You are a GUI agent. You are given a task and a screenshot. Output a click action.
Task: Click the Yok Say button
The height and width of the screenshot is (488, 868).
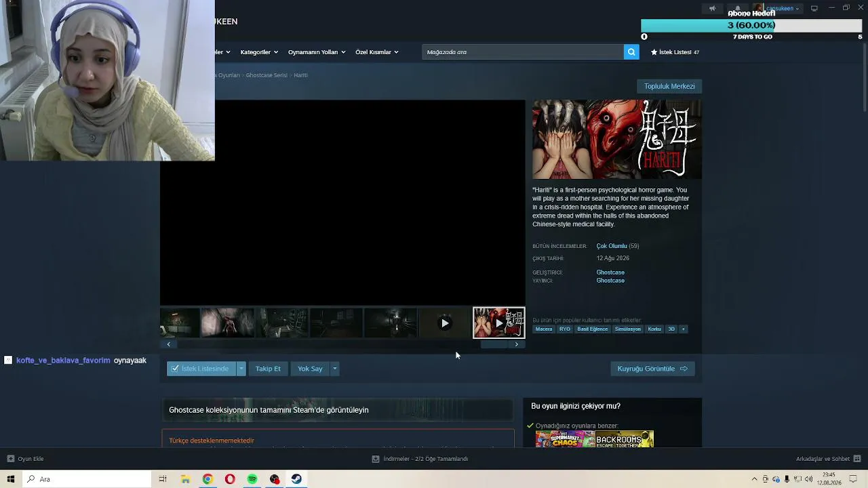pyautogui.click(x=310, y=369)
